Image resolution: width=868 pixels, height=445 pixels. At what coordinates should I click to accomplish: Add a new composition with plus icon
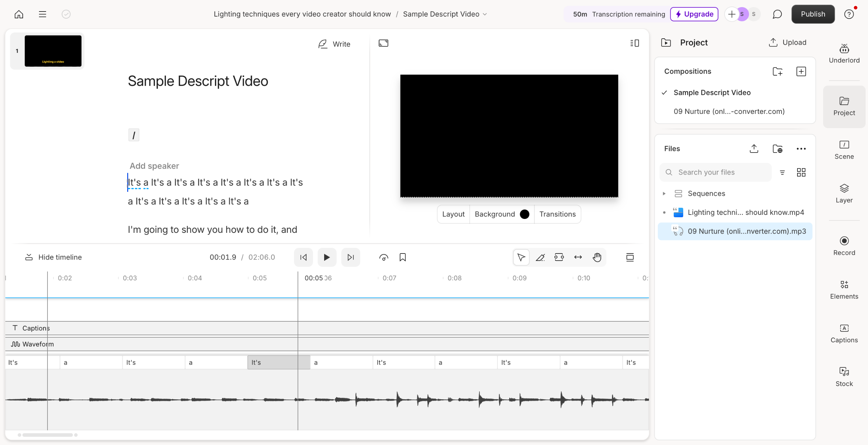pyautogui.click(x=801, y=72)
